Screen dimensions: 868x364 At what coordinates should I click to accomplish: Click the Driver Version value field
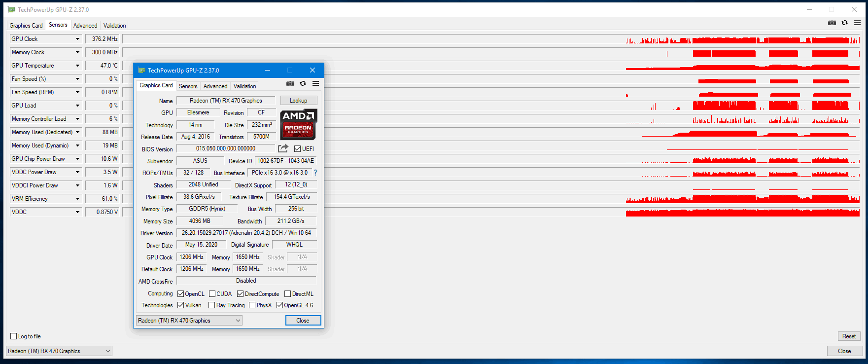point(246,233)
